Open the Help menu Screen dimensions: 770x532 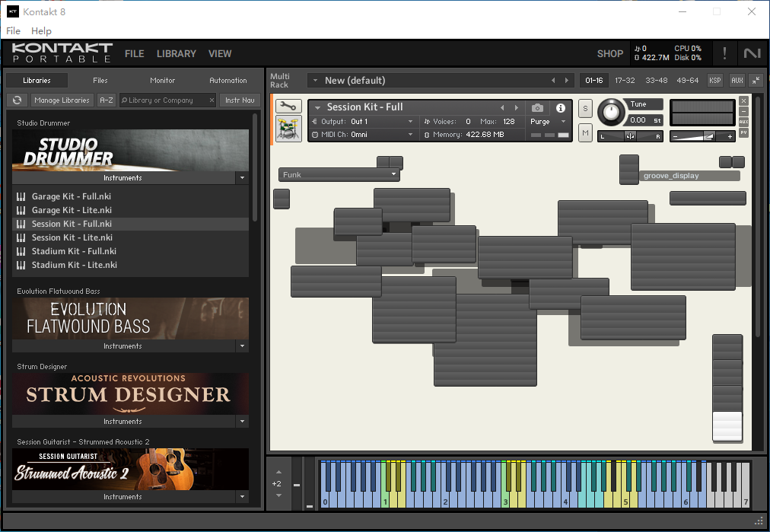coord(41,30)
